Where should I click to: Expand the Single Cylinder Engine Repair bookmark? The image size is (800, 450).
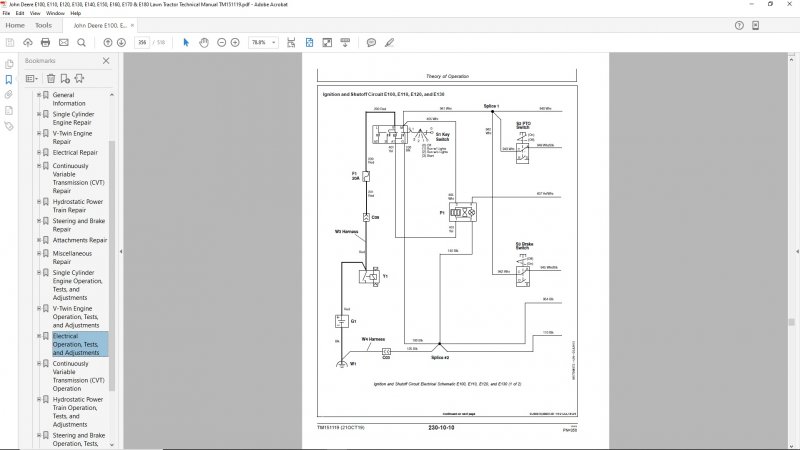39,114
